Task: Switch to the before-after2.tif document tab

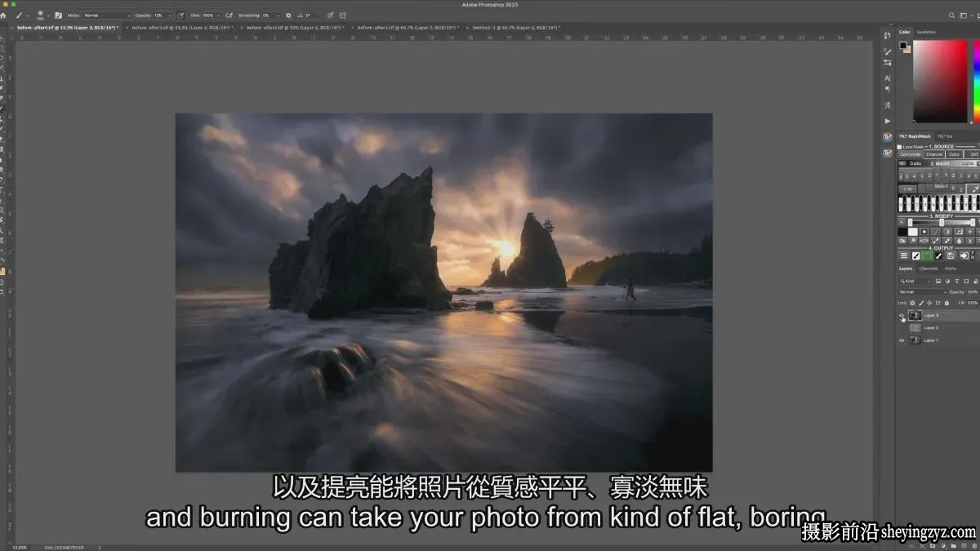Action: coord(296,27)
